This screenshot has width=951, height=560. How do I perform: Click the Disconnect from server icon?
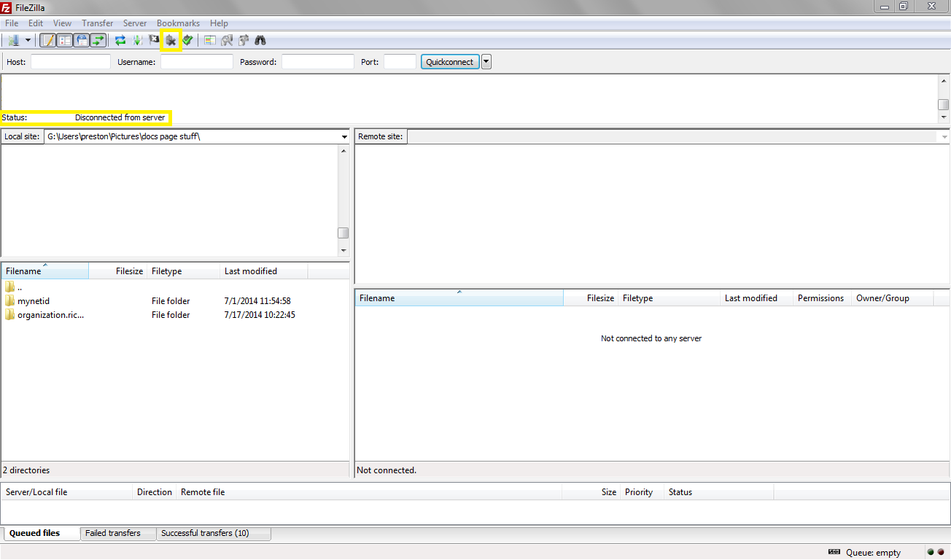click(171, 41)
